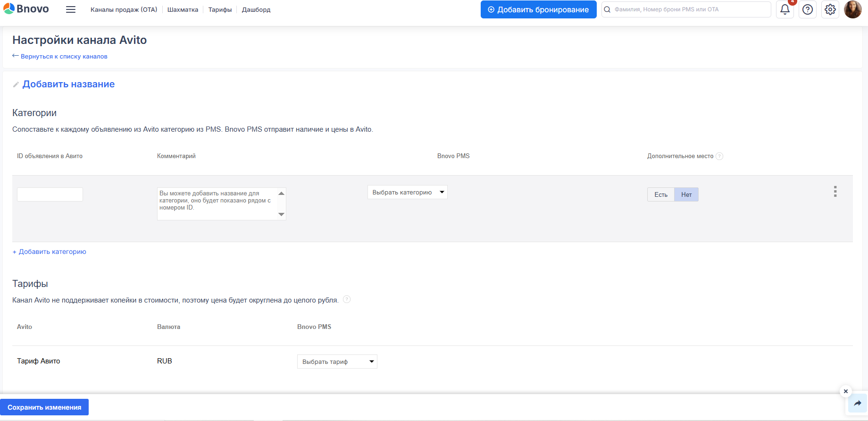Close the floating widget
Screen dimensions: 868x421
point(846,391)
